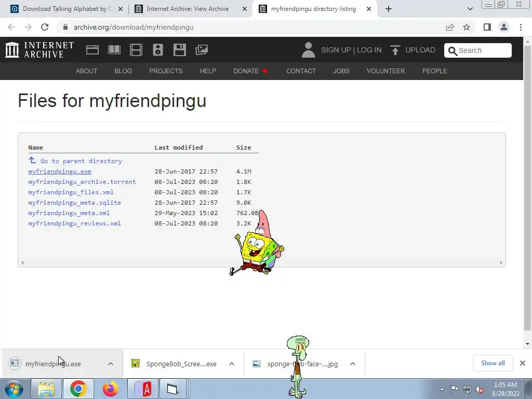Open the File Explorer taskbar icon
This screenshot has height=399, width=532.
click(x=46, y=389)
